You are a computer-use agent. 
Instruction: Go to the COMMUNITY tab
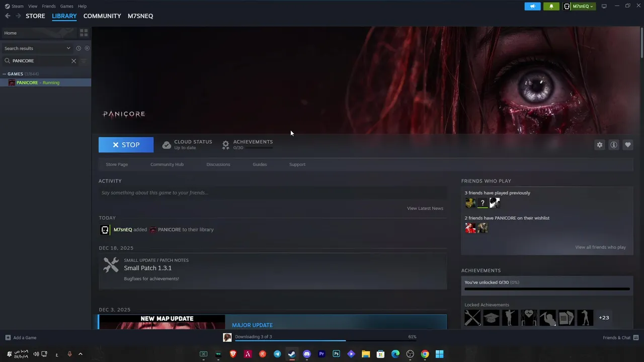click(102, 16)
